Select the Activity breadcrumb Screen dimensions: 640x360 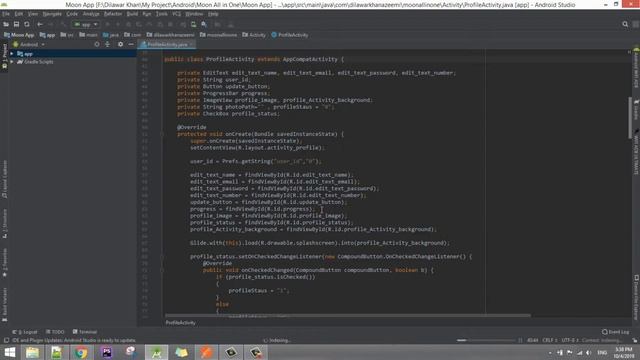[x=254, y=35]
